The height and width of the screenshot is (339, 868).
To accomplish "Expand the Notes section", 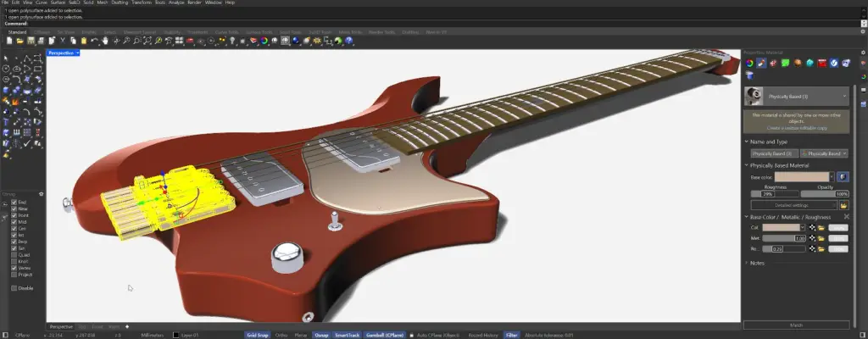I will 746,263.
